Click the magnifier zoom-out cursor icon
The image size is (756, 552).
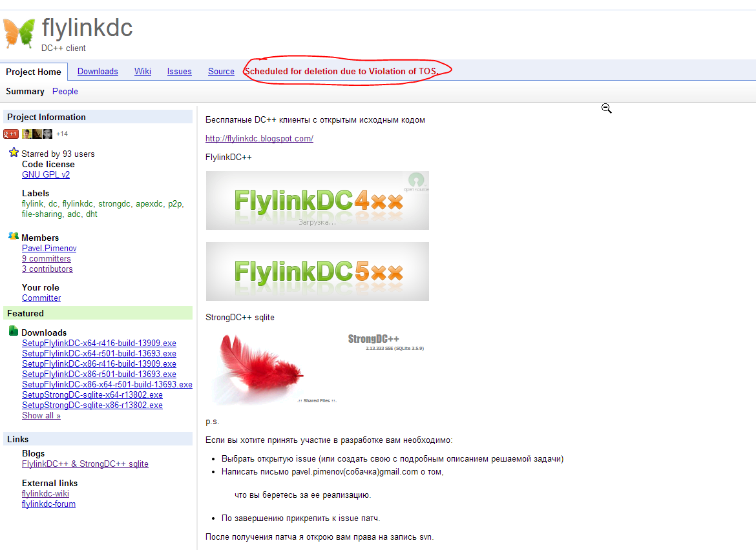(607, 109)
